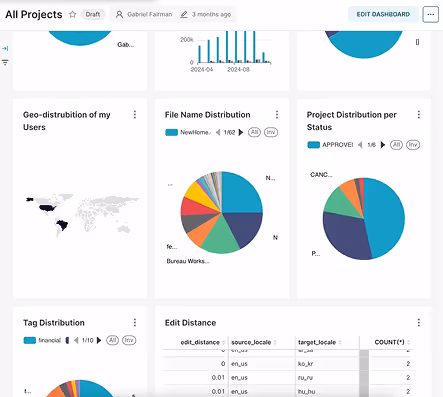Open Geo-distribution of my Users chart menu
The height and width of the screenshot is (397, 443).
(135, 115)
